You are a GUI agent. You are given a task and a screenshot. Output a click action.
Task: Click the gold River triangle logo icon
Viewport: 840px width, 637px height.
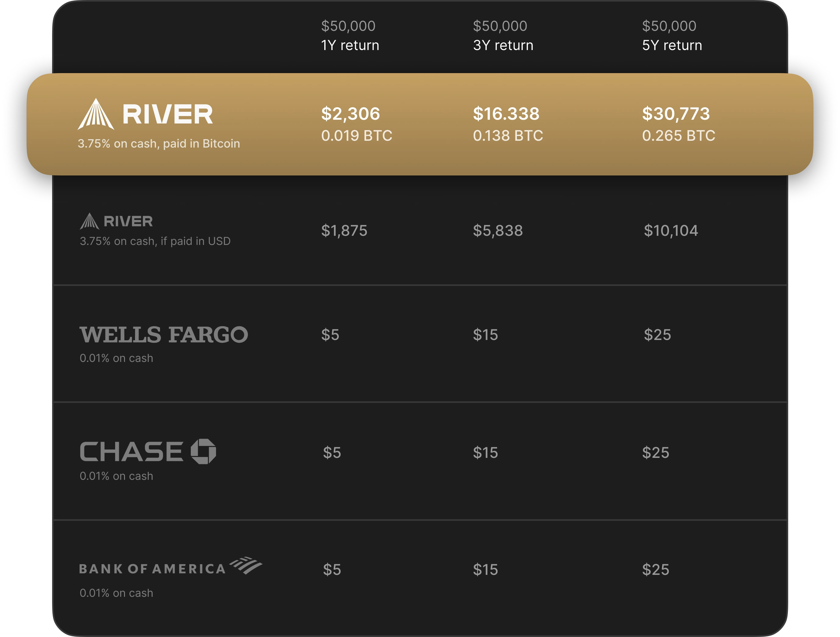pos(96,114)
